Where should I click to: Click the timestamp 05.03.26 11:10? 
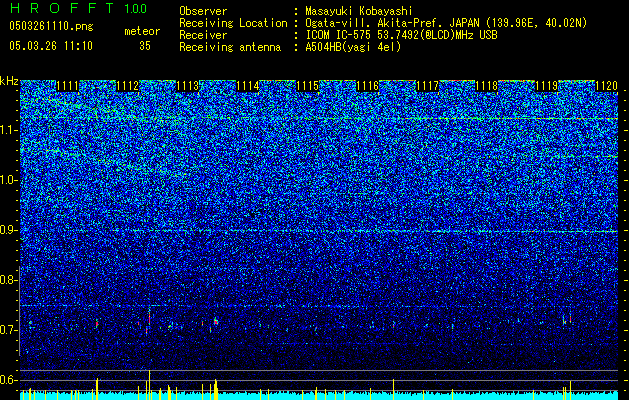(51, 45)
